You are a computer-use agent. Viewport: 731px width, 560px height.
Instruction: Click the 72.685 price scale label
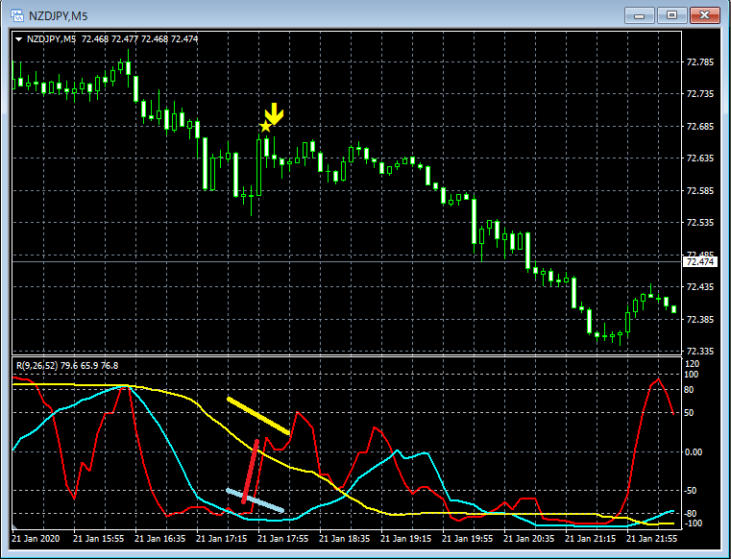(700, 127)
